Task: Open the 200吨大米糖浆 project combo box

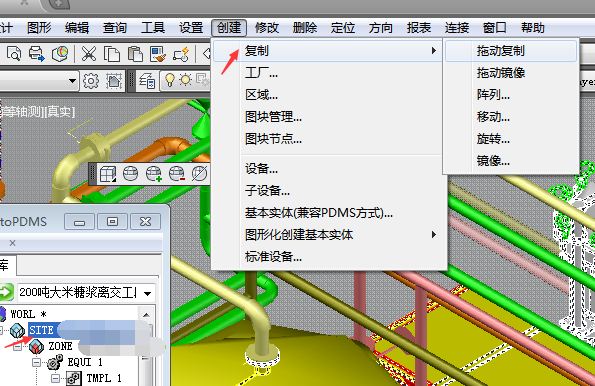Action: pos(86,292)
